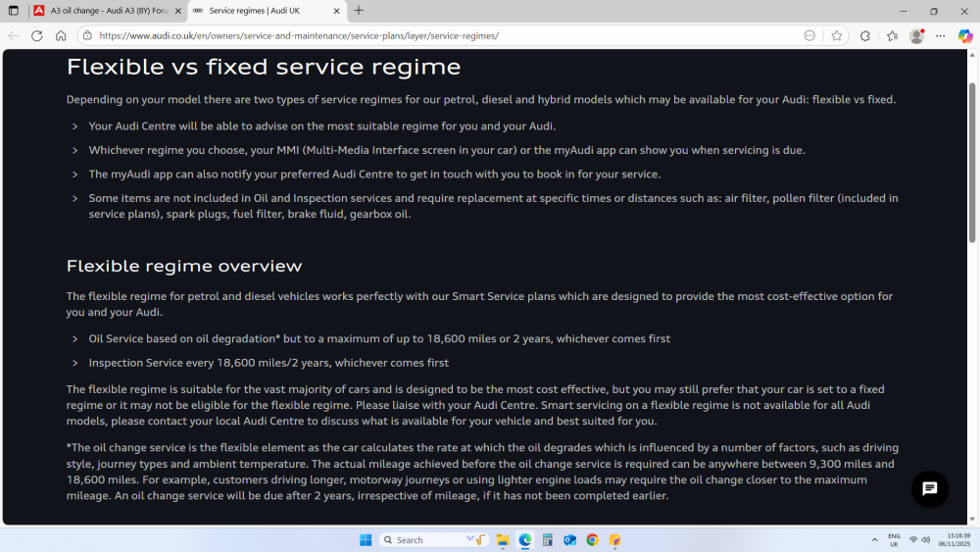Reload the current page
The width and height of the screenshot is (980, 552).
pyautogui.click(x=37, y=35)
